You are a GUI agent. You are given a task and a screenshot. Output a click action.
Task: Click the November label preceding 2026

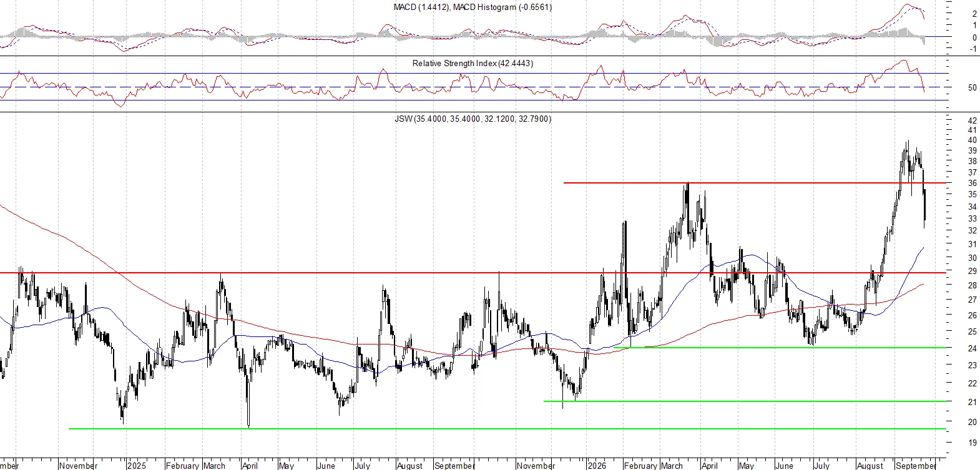(536, 465)
